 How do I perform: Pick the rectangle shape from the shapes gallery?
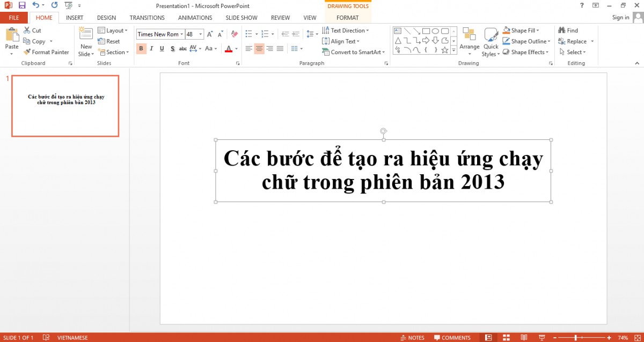click(x=426, y=31)
